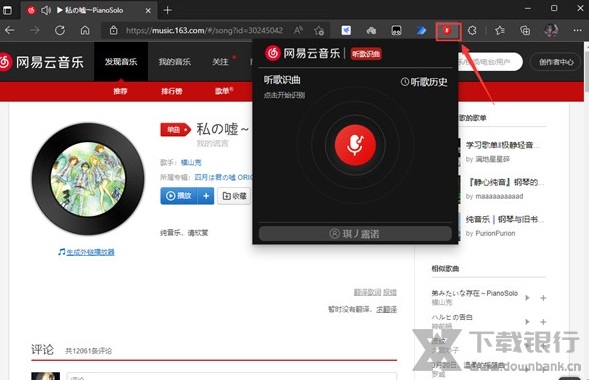Reload the current page
Image resolution: width=589 pixels, height=380 pixels.
tap(60, 30)
